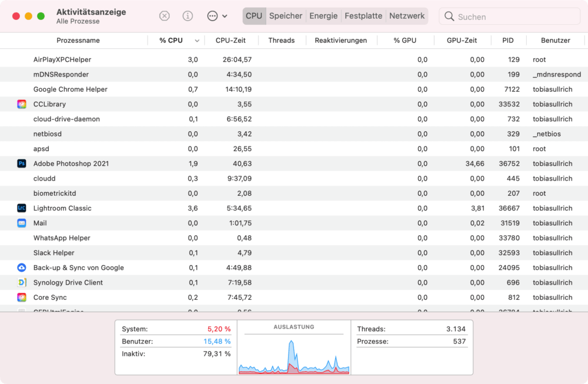Switch to the Speicher tab
Viewport: 588px width, 384px height.
pos(286,16)
